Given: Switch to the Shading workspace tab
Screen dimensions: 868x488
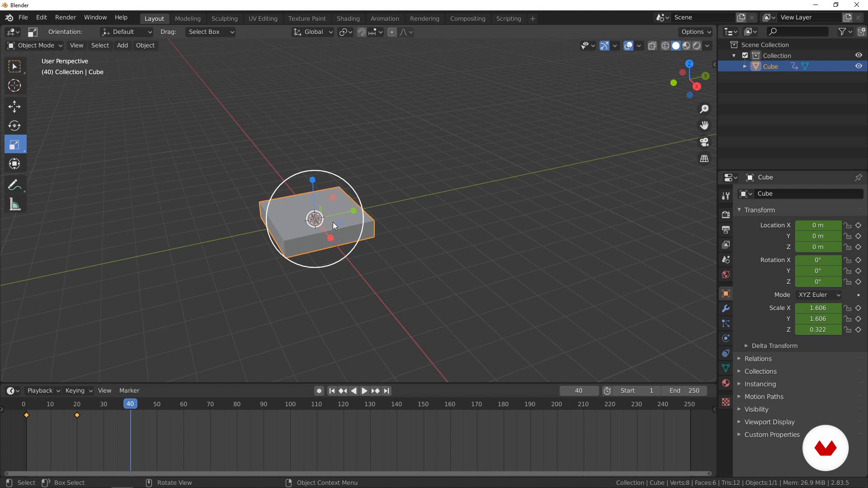Looking at the screenshot, I should (x=348, y=19).
